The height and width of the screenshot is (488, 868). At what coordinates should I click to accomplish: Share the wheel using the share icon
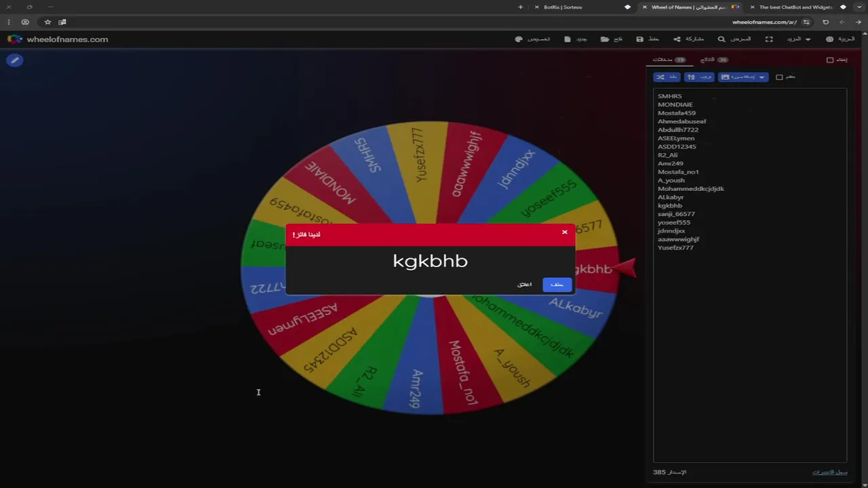tap(688, 39)
